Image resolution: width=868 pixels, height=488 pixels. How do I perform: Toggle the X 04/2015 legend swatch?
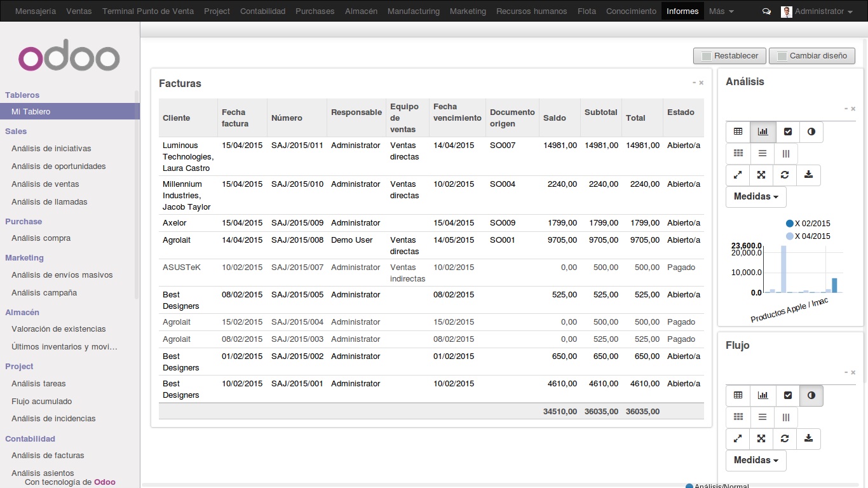click(790, 236)
